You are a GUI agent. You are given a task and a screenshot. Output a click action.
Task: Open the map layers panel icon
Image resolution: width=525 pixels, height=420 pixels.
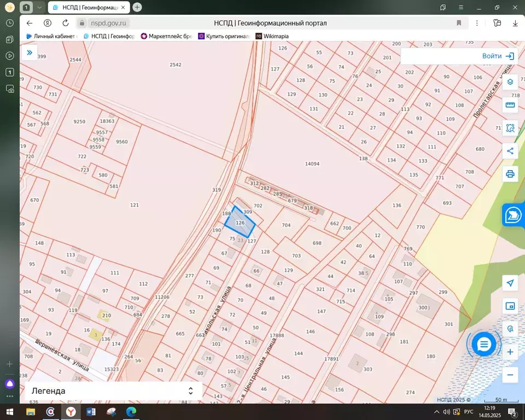coord(510,82)
